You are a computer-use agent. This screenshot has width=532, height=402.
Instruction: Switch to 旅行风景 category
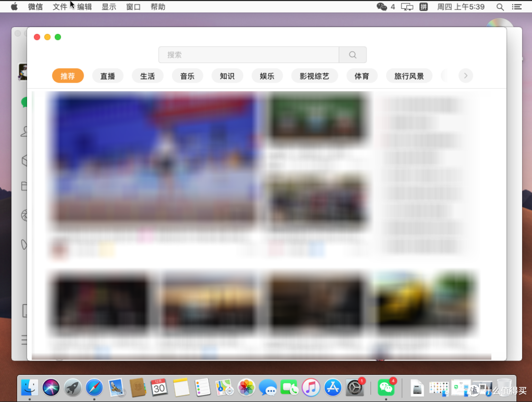409,76
